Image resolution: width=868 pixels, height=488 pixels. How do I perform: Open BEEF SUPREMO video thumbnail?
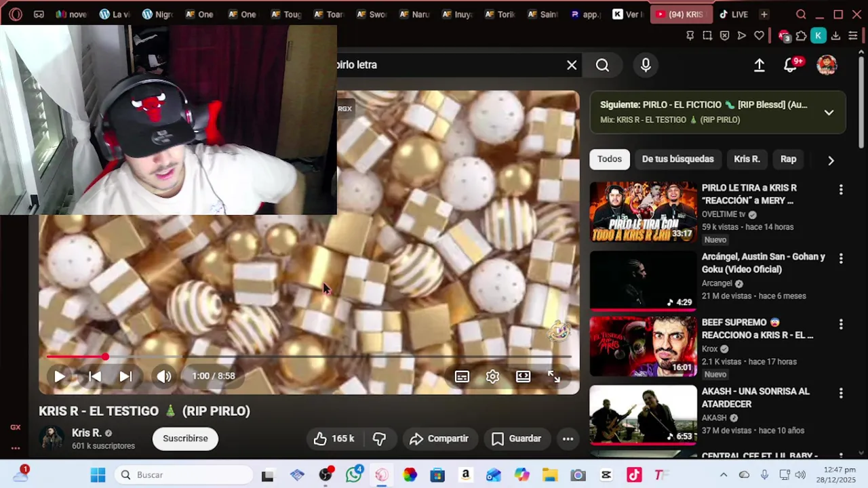(643, 346)
